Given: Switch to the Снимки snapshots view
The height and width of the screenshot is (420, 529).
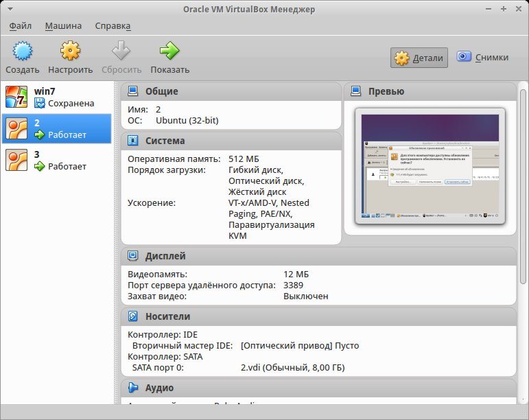Looking at the screenshot, I should [482, 58].
